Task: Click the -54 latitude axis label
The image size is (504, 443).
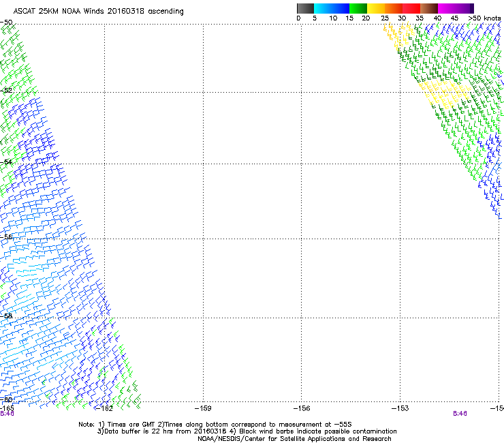Action: (6, 162)
